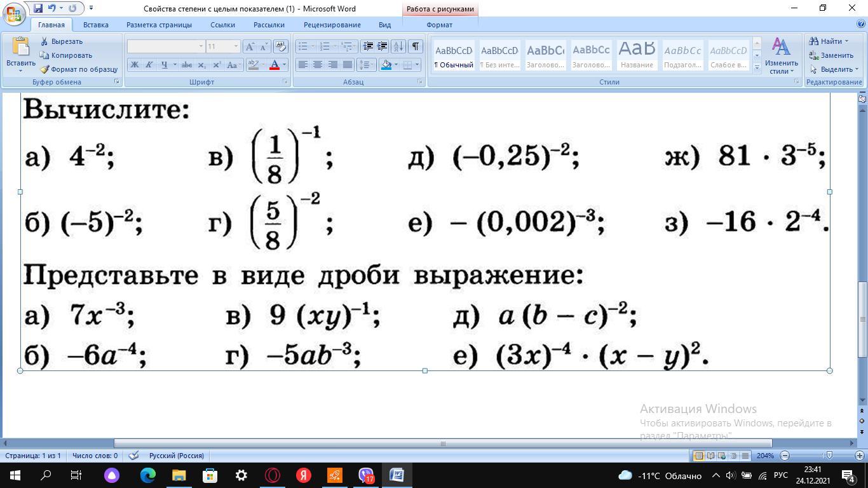Open the Выделить select menu

834,69
